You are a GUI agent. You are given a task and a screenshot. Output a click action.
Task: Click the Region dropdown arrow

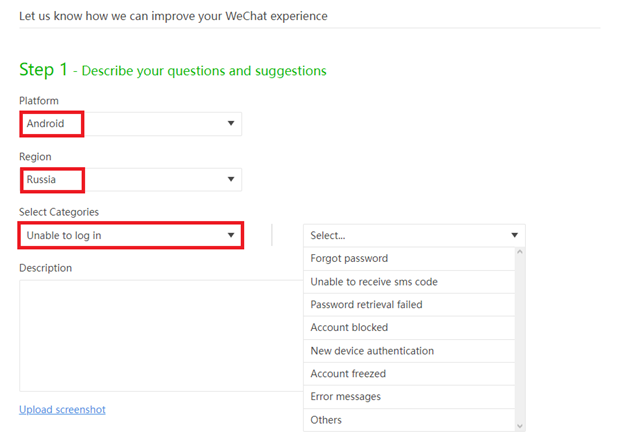(x=231, y=179)
